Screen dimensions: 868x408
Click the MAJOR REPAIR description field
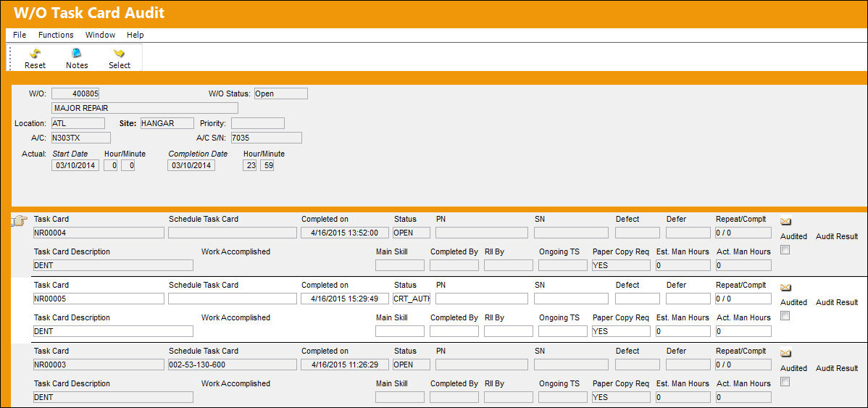pyautogui.click(x=144, y=108)
